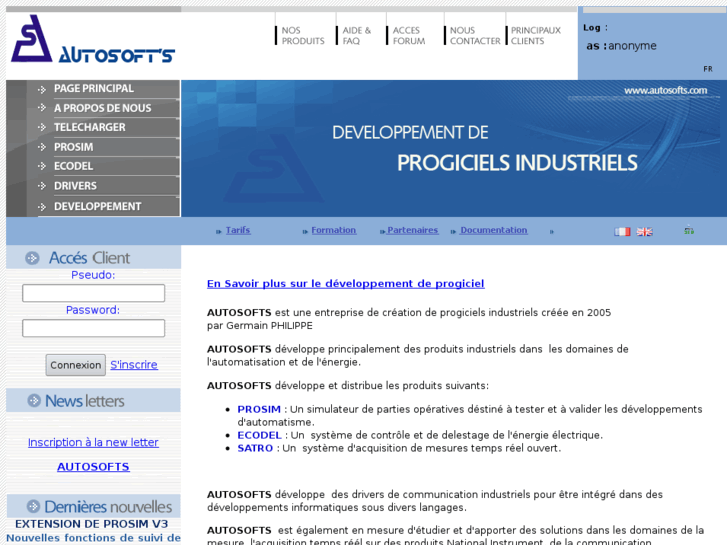Open ACCES FORUM in top navigation
727x545 pixels.
click(x=408, y=36)
